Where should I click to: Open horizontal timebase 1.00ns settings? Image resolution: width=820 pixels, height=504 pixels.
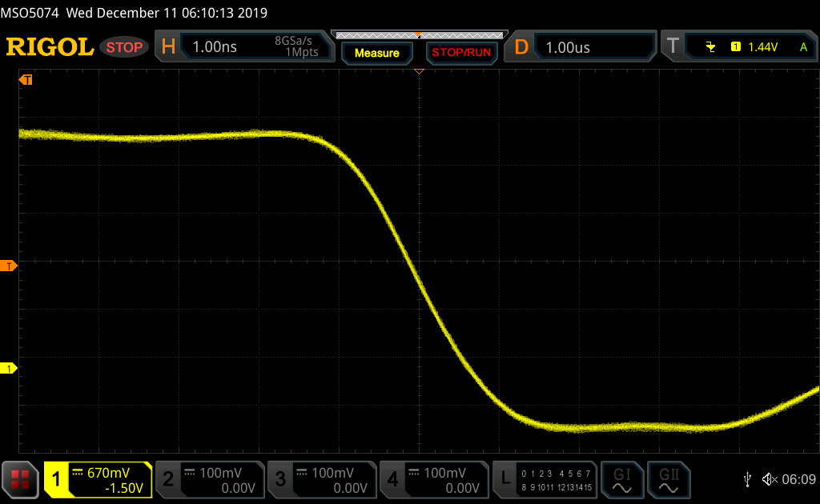tap(215, 47)
